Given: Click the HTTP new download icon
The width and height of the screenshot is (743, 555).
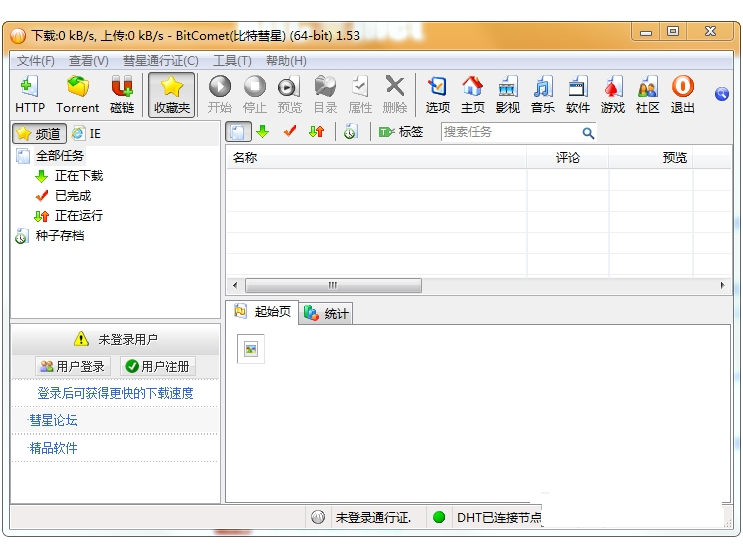Looking at the screenshot, I should pyautogui.click(x=30, y=94).
